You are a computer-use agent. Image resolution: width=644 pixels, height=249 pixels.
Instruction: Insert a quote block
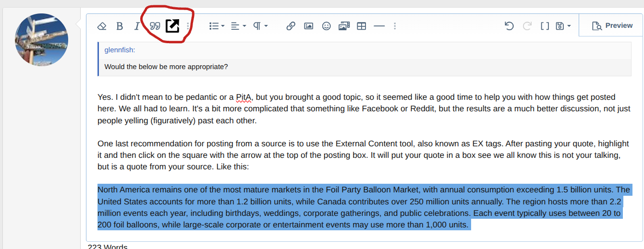tap(155, 26)
